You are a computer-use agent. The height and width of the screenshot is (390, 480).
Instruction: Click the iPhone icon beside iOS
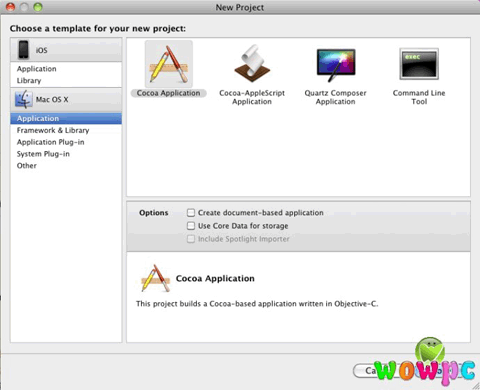pos(23,50)
